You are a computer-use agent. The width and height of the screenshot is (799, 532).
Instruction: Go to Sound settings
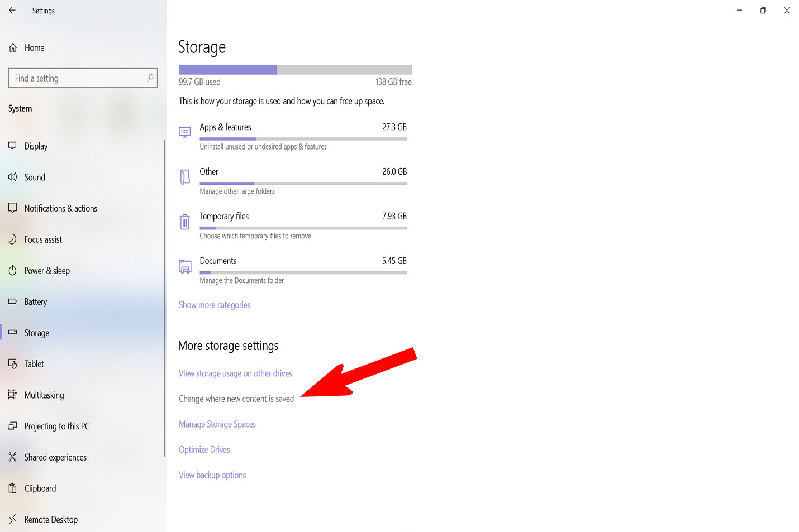click(35, 178)
